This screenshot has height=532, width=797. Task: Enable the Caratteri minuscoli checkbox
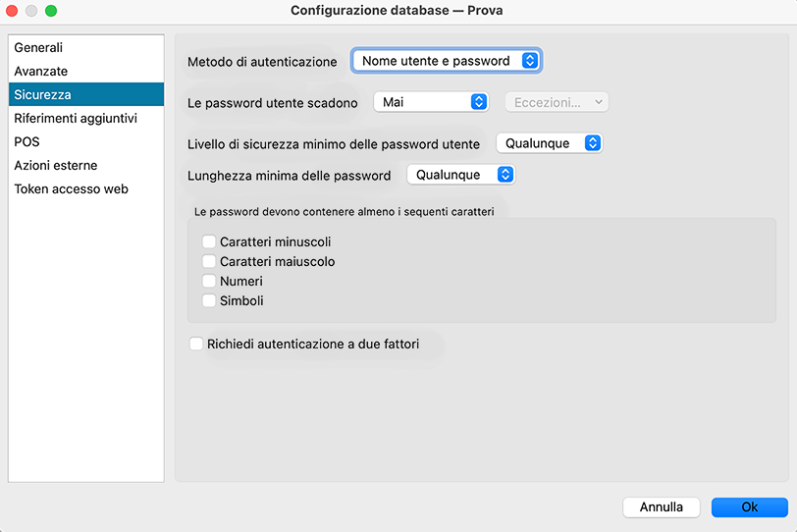[209, 241]
